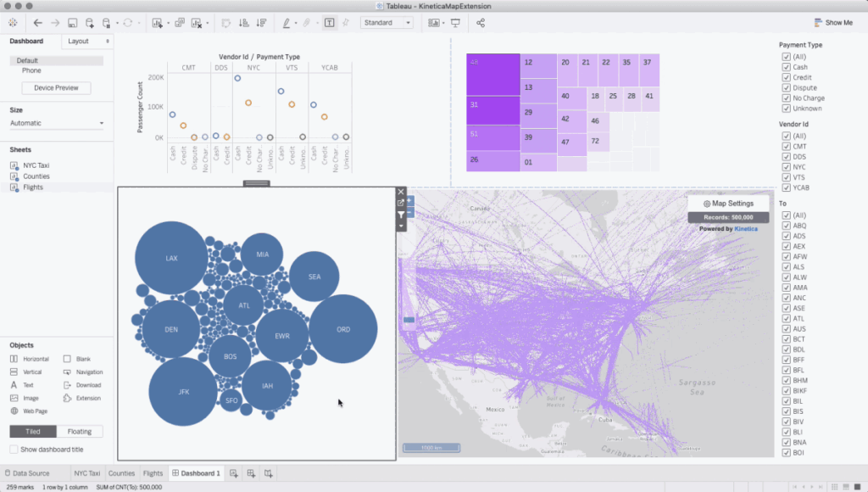This screenshot has height=492, width=868.
Task: Click the fix axes pin icon
Action: [346, 23]
